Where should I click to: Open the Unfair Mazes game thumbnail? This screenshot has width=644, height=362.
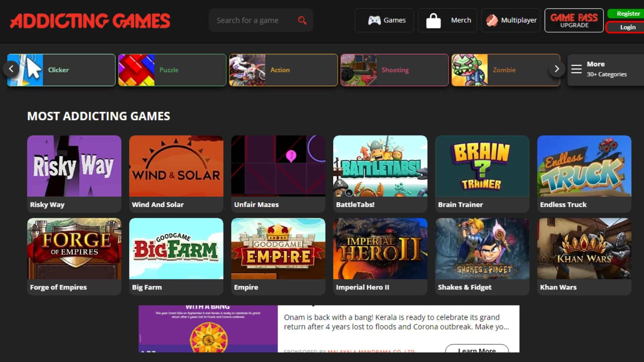point(278,166)
